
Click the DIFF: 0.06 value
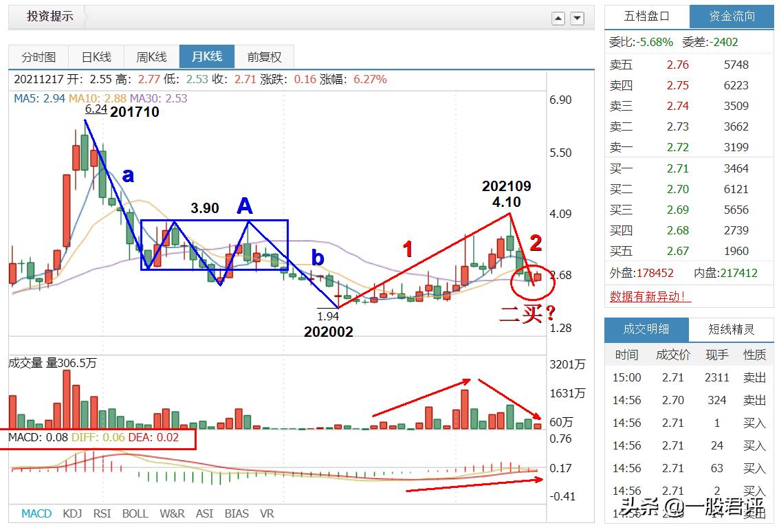98,438
